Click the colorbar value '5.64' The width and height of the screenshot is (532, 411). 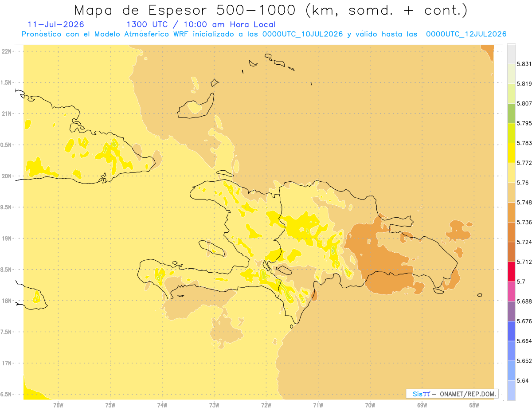click(x=523, y=381)
